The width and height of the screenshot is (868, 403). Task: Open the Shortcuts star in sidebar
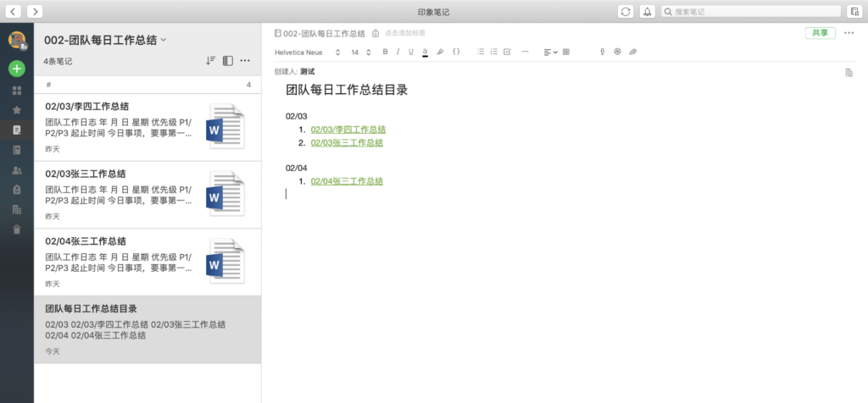click(x=17, y=110)
